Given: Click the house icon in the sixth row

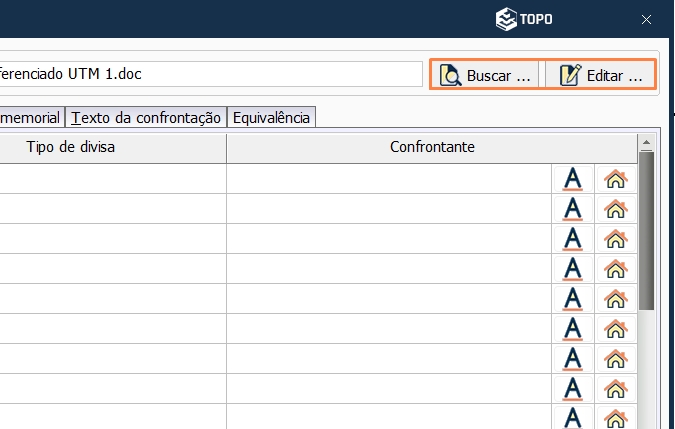Looking at the screenshot, I should tap(616, 329).
